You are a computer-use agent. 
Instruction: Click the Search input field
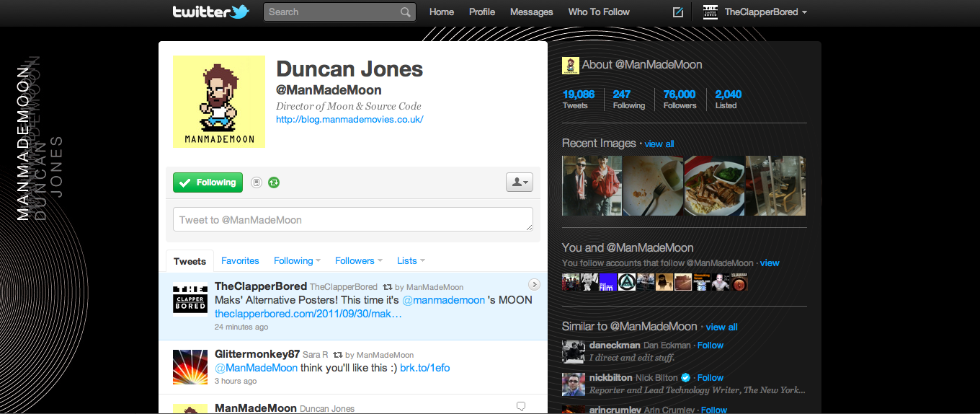point(339,12)
